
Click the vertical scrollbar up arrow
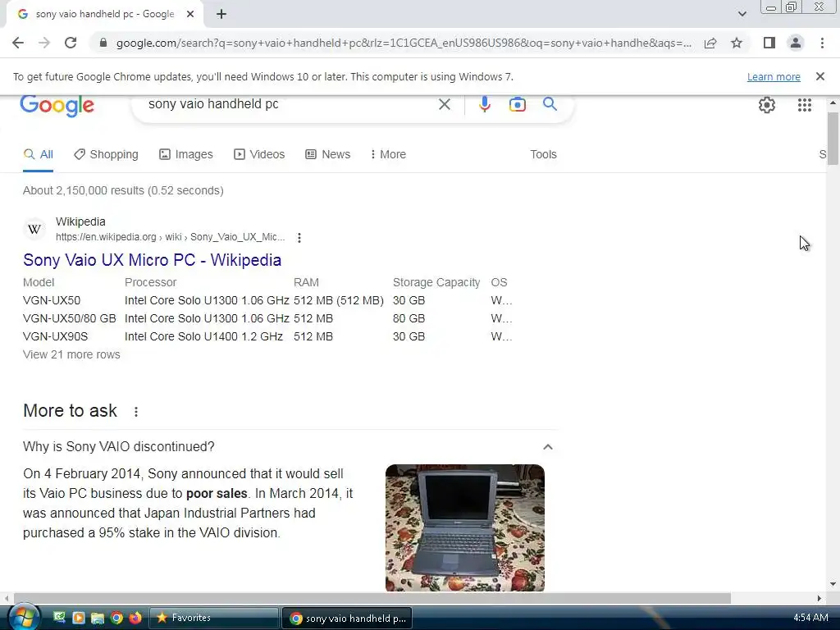pyautogui.click(x=833, y=102)
